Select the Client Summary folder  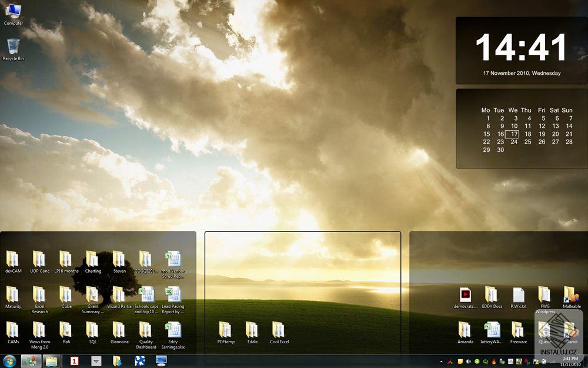[93, 300]
